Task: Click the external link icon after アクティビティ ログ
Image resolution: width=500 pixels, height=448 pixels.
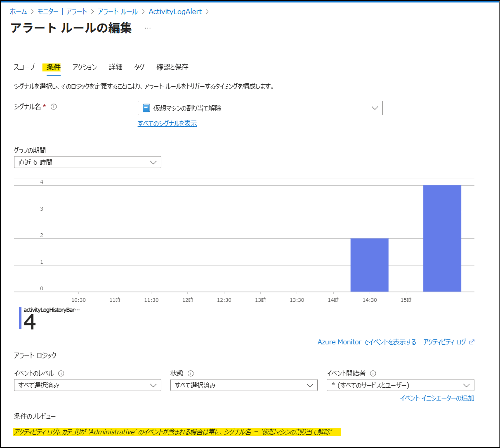Action: point(472,342)
